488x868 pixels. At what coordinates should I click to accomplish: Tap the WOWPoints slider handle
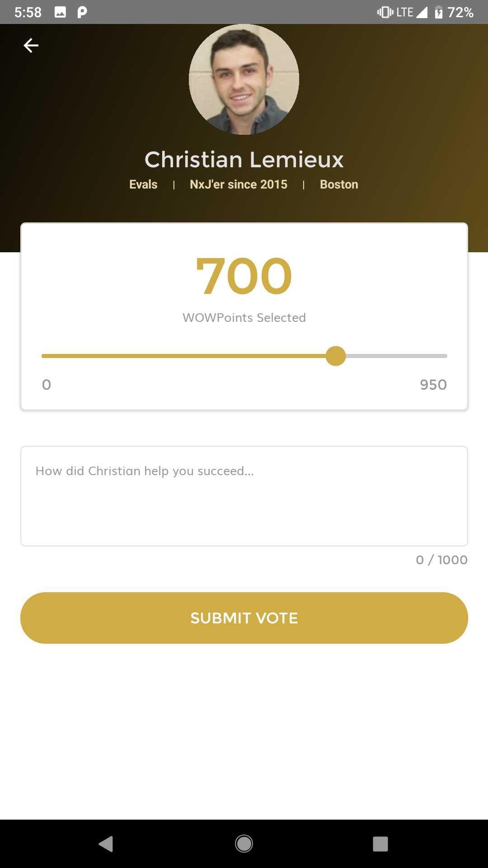tap(336, 356)
